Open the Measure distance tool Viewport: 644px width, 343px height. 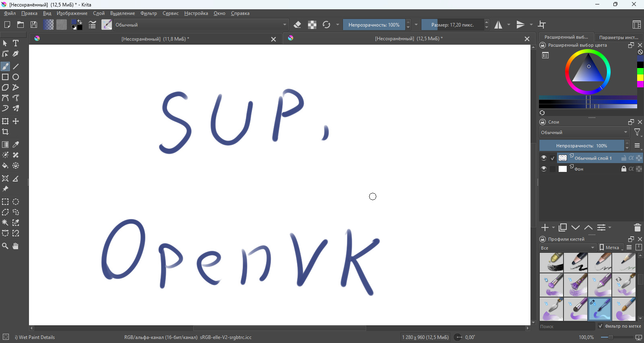(x=16, y=178)
